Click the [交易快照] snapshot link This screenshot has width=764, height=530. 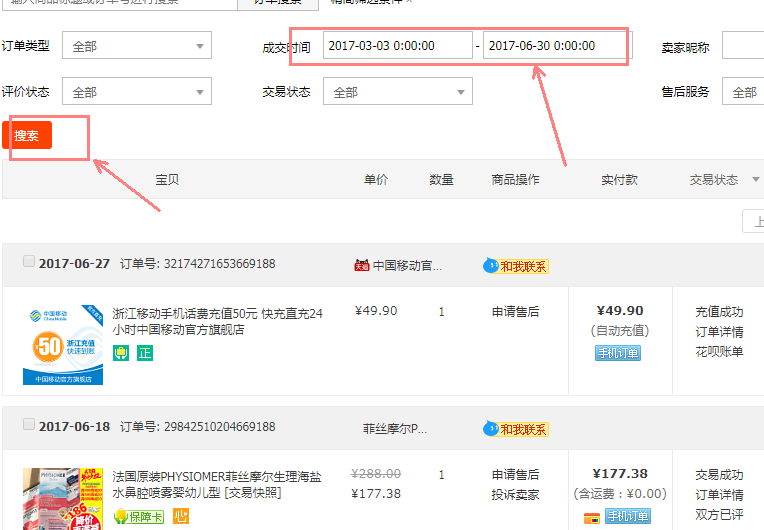tap(253, 493)
